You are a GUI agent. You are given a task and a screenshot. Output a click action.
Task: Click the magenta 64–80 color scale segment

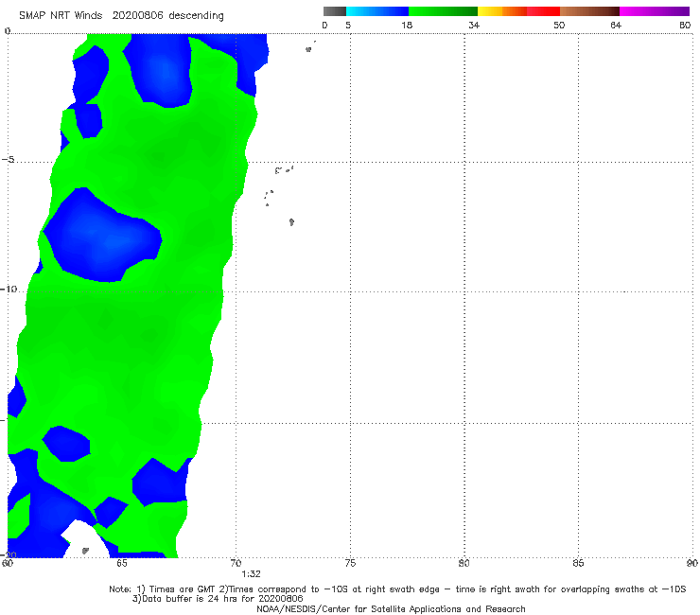coord(655,11)
